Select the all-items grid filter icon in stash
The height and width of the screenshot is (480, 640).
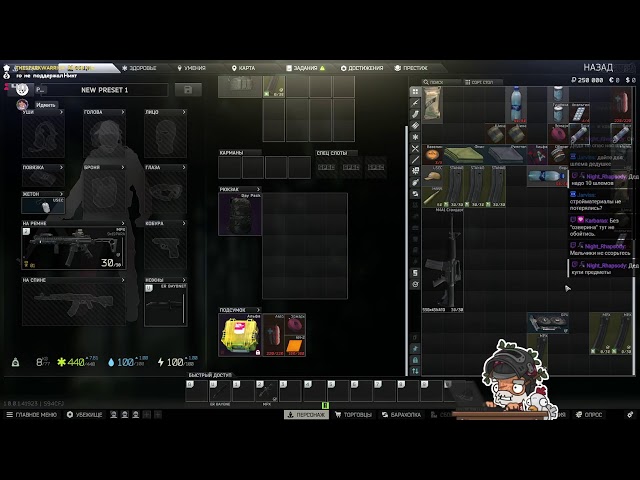(415, 91)
